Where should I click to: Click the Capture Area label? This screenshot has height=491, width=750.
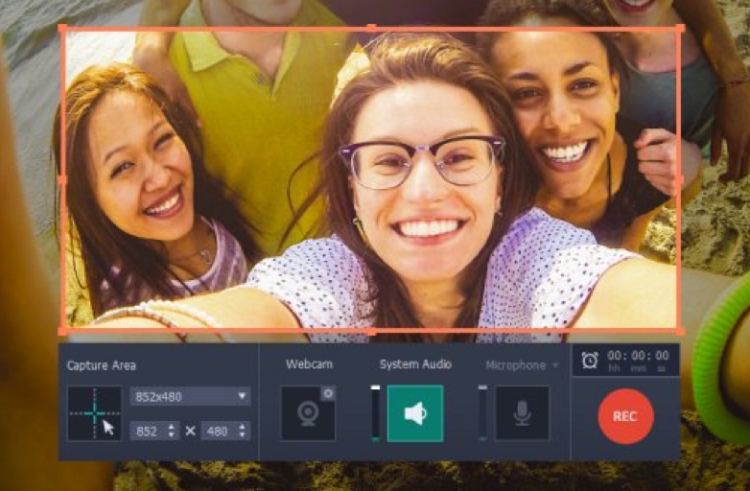(101, 366)
